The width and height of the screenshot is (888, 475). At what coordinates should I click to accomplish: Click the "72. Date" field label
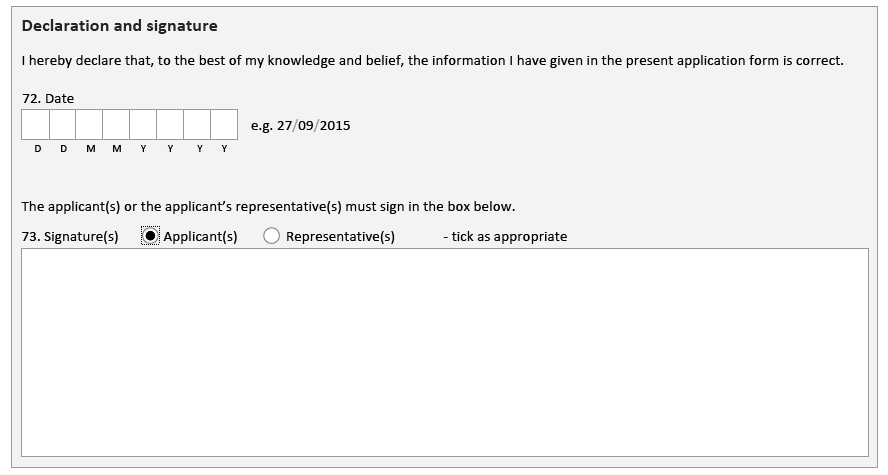pos(48,99)
